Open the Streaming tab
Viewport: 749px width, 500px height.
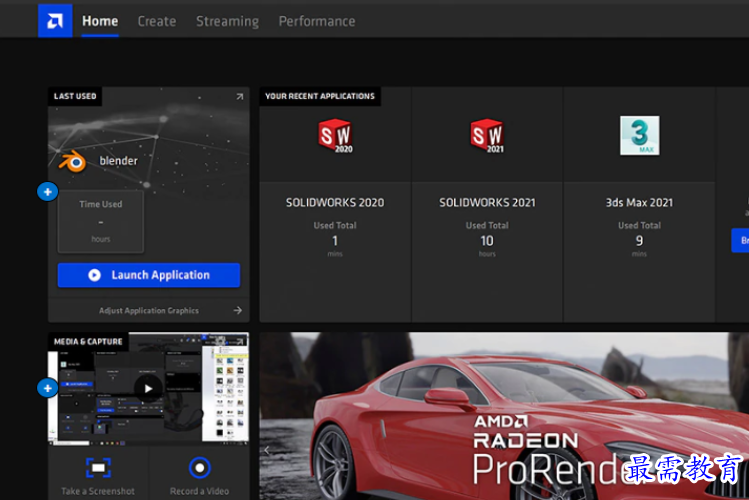(x=227, y=21)
